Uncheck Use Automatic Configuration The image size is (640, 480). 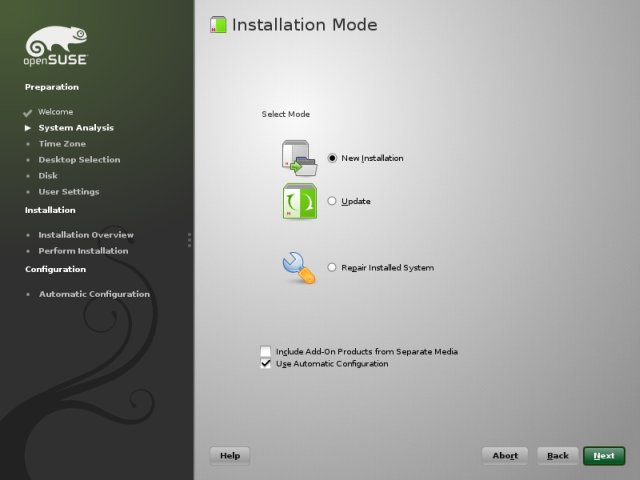[x=265, y=363]
